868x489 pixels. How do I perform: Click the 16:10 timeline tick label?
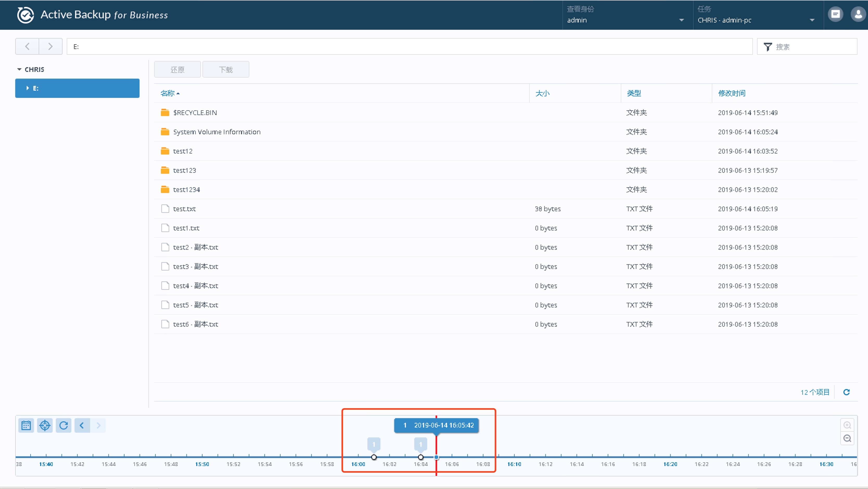pos(514,464)
